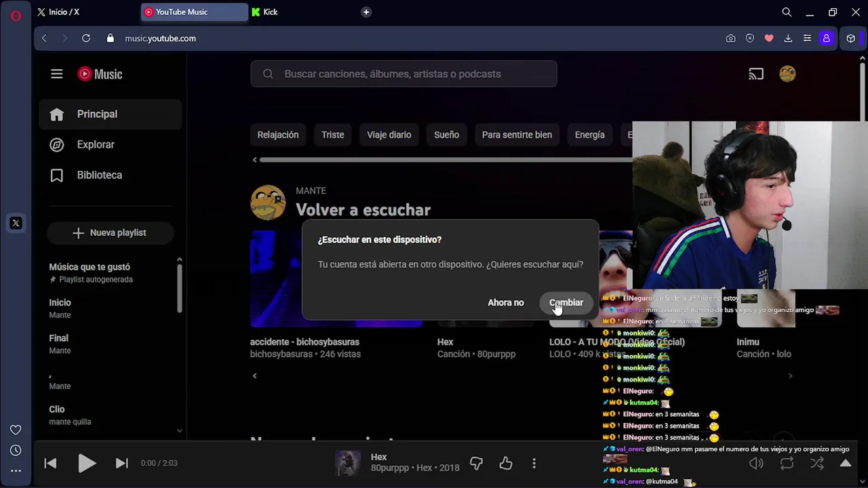868x488 pixels.
Task: Confirm dialog with Cambiar
Action: coord(566,302)
